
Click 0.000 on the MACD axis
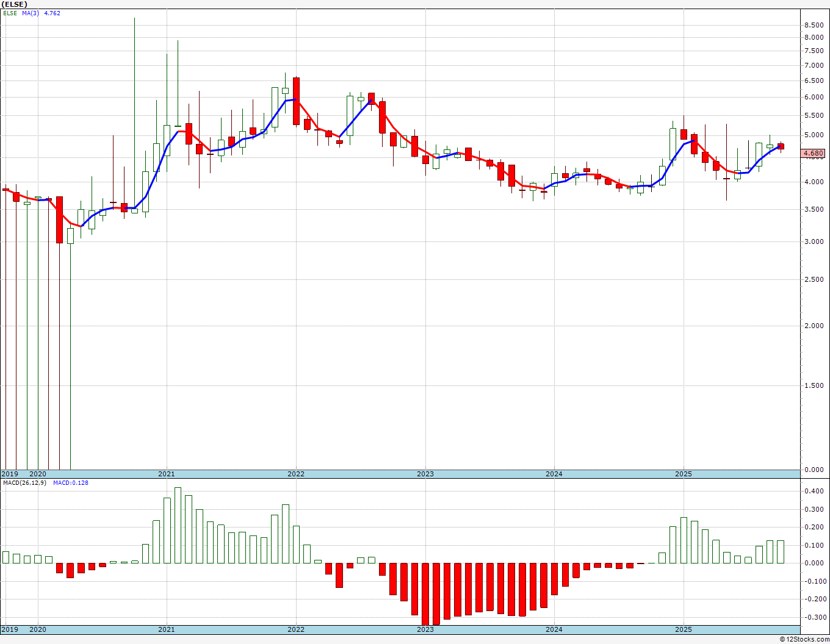[814, 563]
